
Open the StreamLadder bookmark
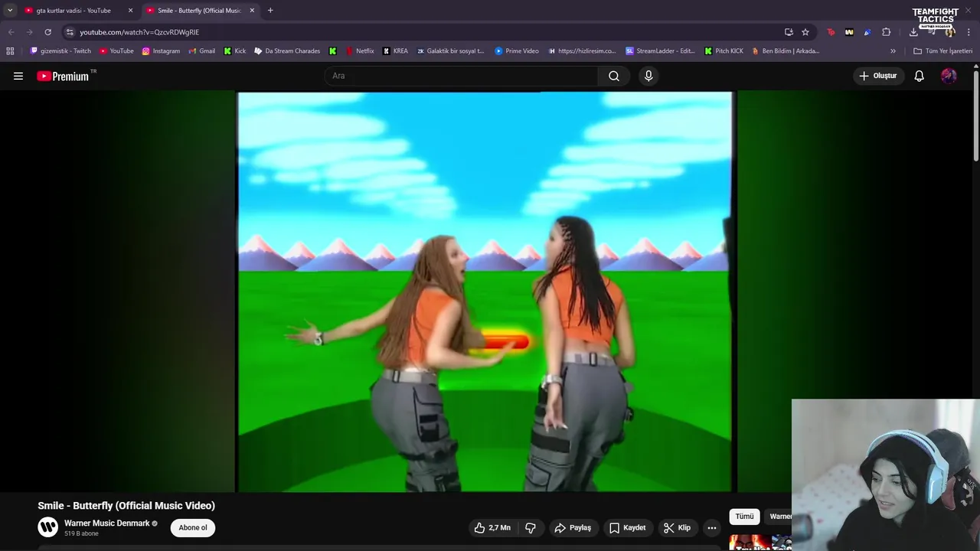(x=660, y=51)
